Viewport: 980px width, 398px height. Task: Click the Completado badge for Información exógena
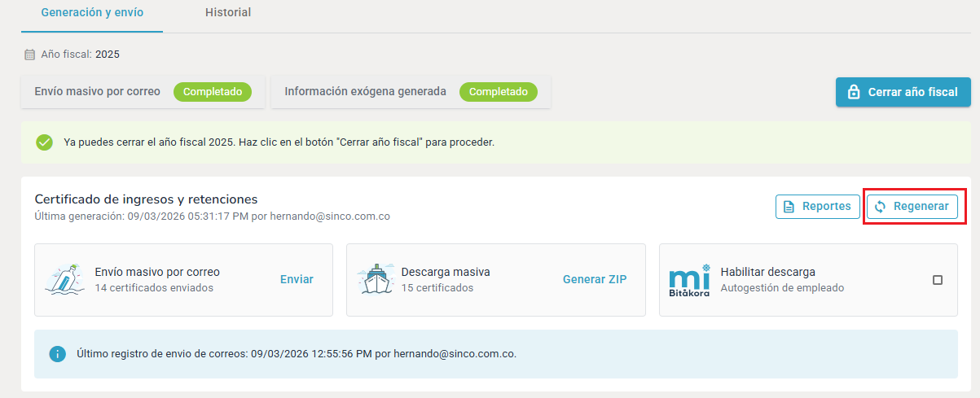pyautogui.click(x=499, y=92)
